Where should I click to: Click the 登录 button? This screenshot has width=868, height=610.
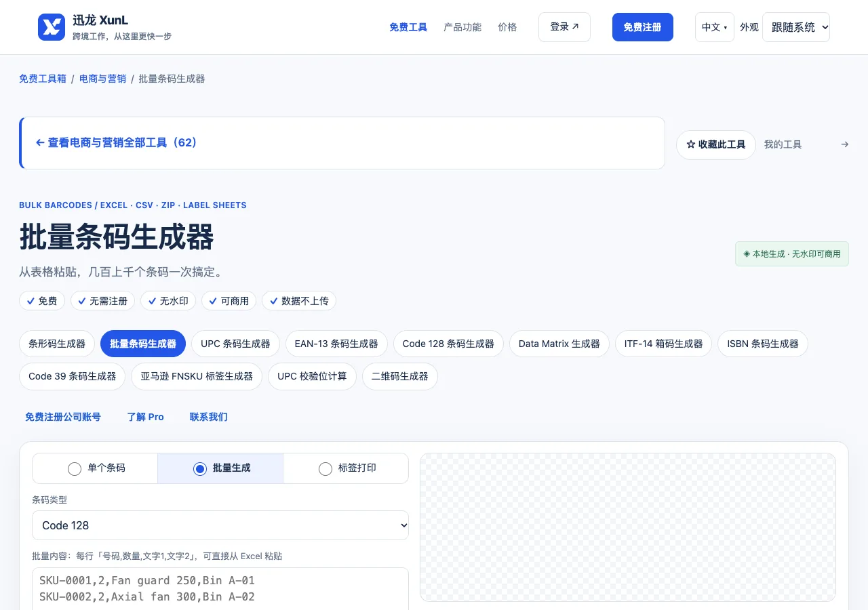(564, 27)
